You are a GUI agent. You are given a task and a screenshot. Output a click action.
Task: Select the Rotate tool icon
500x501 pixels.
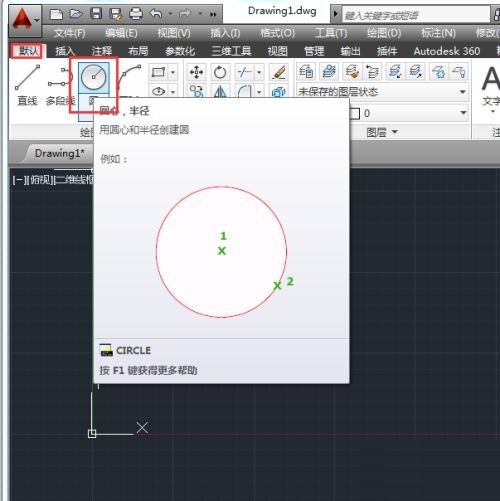(x=220, y=72)
